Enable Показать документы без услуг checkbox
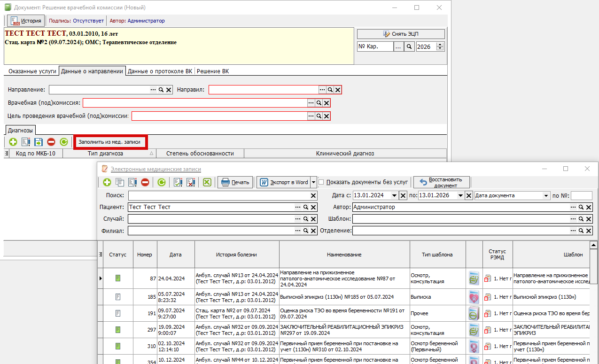The image size is (599, 364). (321, 182)
